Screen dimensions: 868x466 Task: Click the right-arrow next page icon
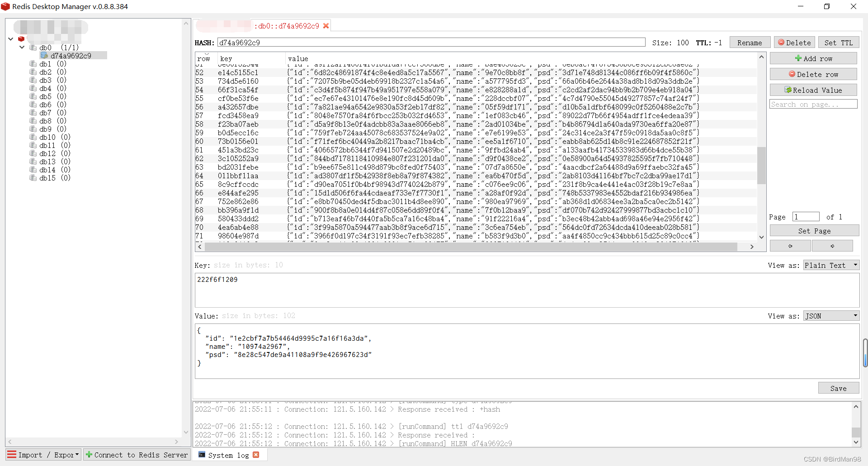833,245
